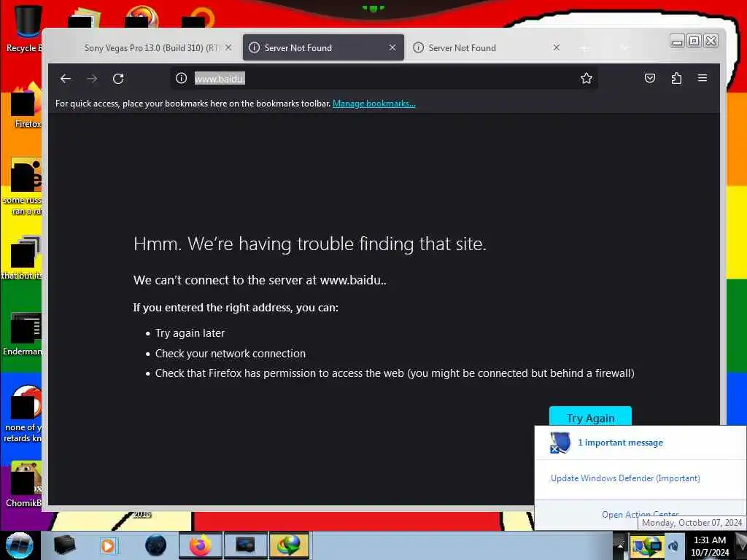Open the Save to Pocket icon
This screenshot has height=560, width=747.
coord(650,78)
